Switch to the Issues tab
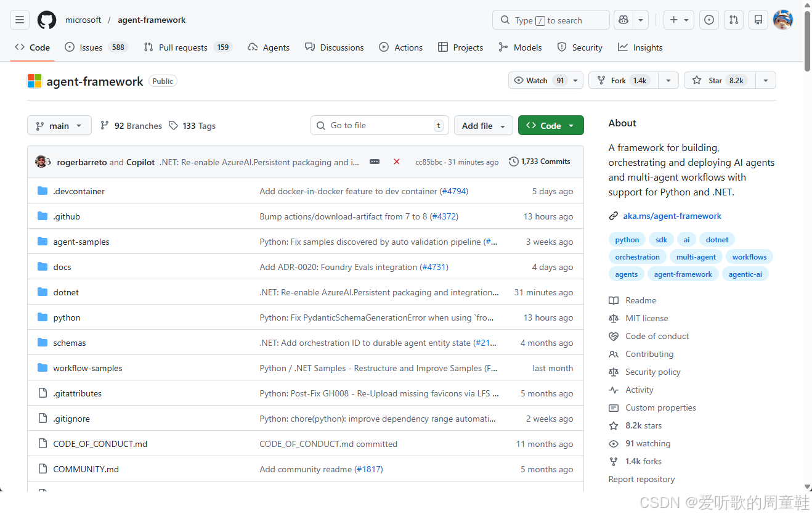Viewport: 812px width, 516px height. click(95, 47)
